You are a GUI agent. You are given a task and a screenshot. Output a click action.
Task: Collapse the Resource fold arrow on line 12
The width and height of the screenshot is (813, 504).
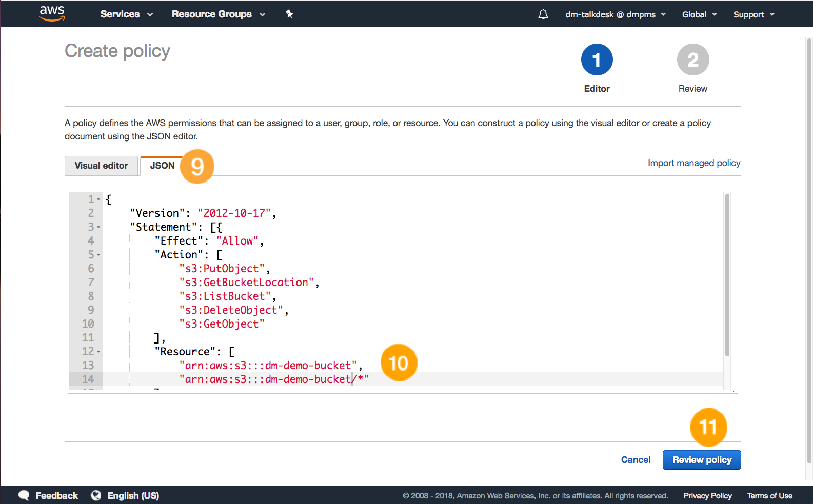tap(98, 352)
